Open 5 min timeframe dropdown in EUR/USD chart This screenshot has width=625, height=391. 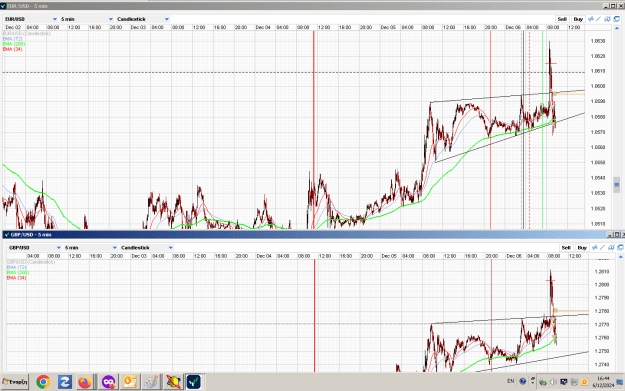87,19
